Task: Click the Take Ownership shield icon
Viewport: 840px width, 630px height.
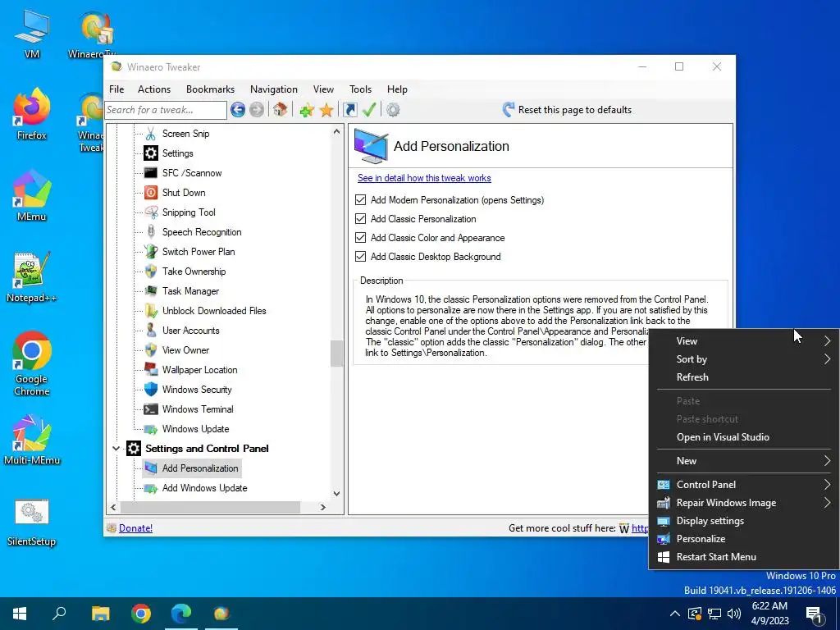Action: click(x=151, y=271)
